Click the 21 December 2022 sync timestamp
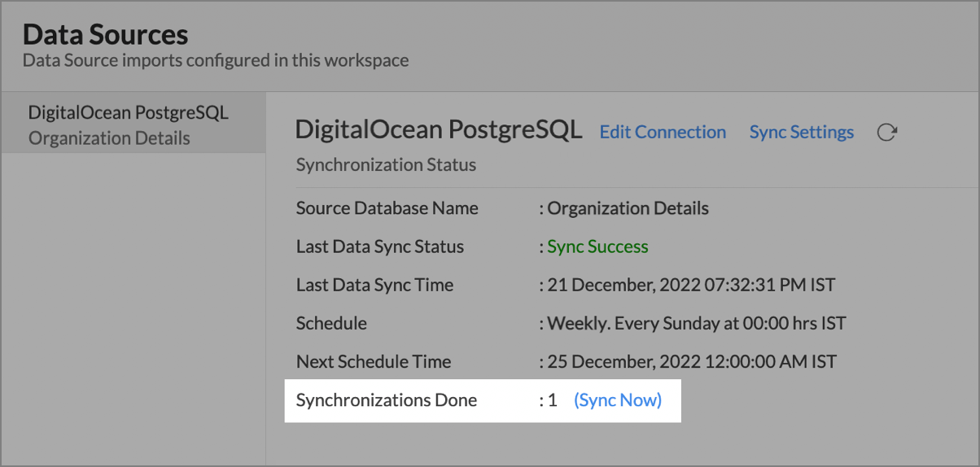Viewport: 980px width, 467px height. pos(690,286)
